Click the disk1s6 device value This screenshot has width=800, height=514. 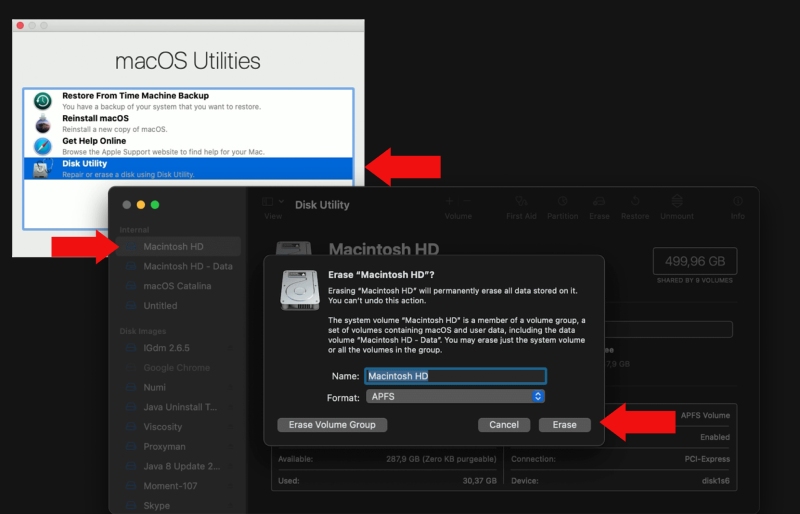[x=715, y=481]
